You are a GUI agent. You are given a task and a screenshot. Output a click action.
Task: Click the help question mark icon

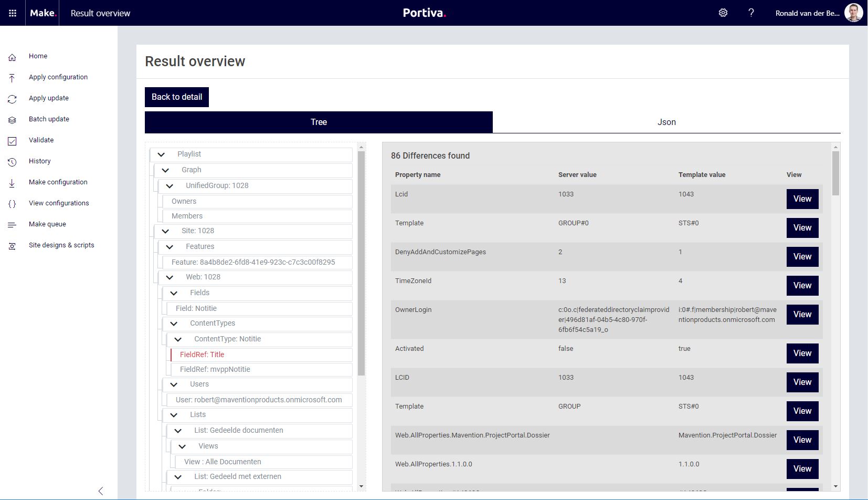point(751,13)
